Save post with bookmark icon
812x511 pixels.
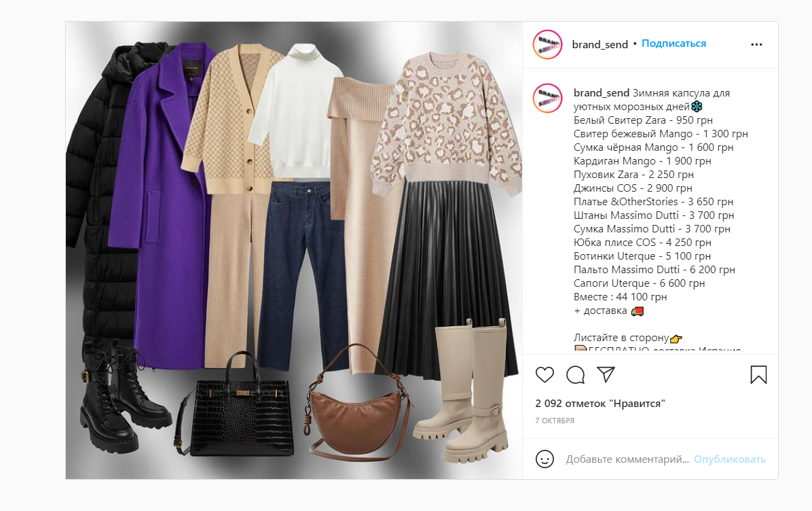[x=758, y=374]
